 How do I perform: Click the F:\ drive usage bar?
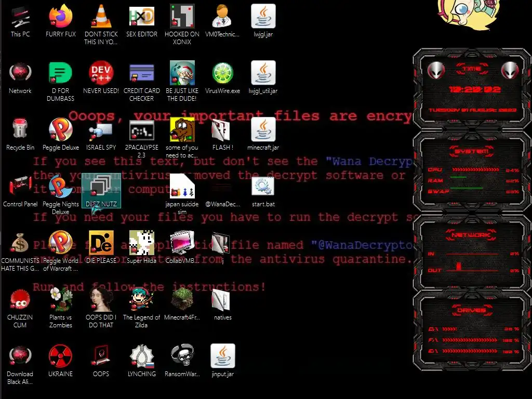tap(469, 340)
